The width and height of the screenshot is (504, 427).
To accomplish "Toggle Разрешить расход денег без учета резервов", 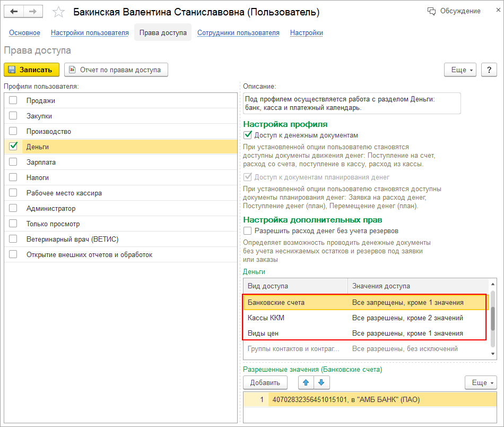I will [247, 231].
